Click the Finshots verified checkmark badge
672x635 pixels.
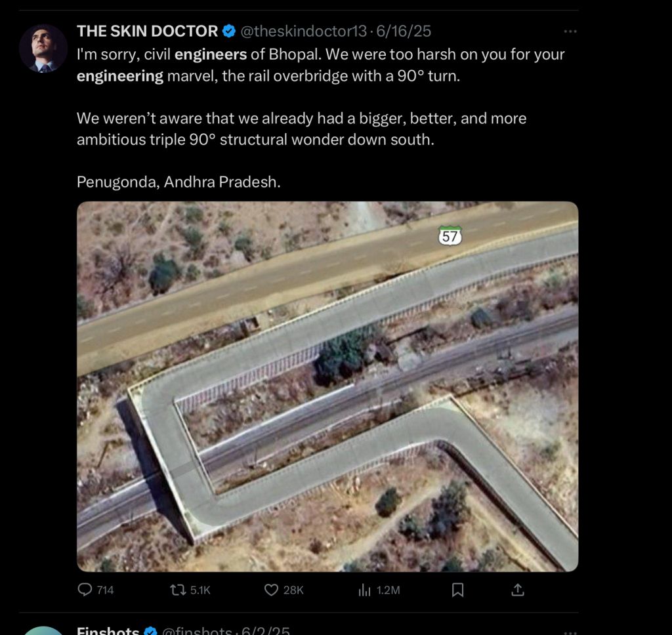pyautogui.click(x=150, y=632)
